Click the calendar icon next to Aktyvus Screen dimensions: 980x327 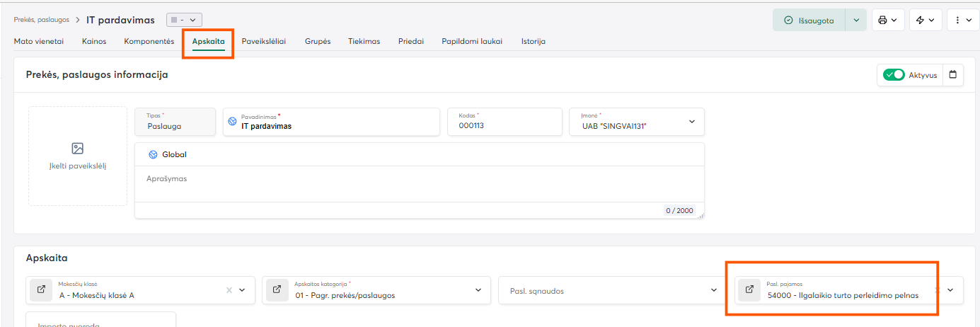pyautogui.click(x=953, y=74)
